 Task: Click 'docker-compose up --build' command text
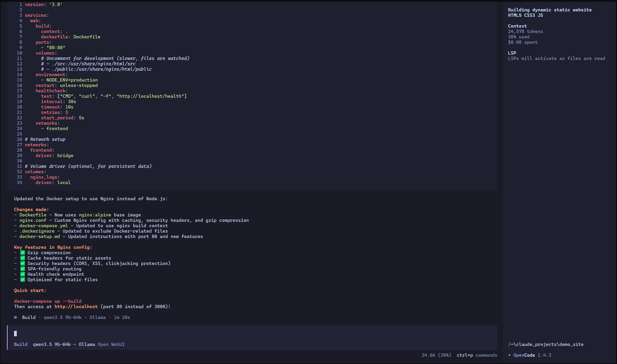point(48,301)
